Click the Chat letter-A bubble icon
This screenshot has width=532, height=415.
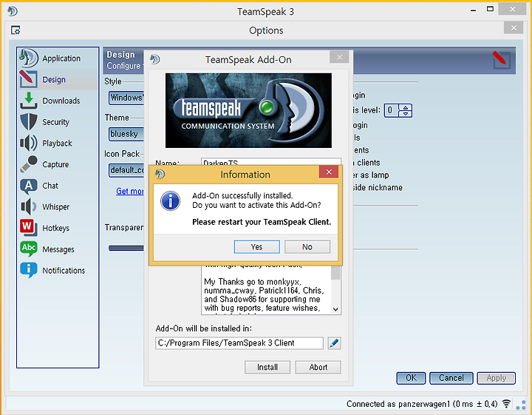pyautogui.click(x=29, y=186)
